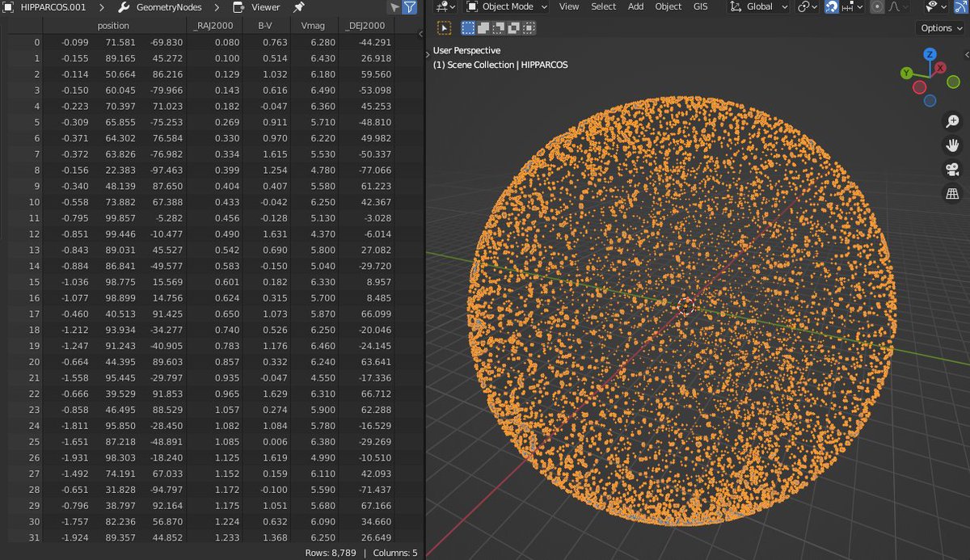Click the HIPPARCOS.001 object icon
Image resolution: width=970 pixels, height=560 pixels.
tap(7, 7)
